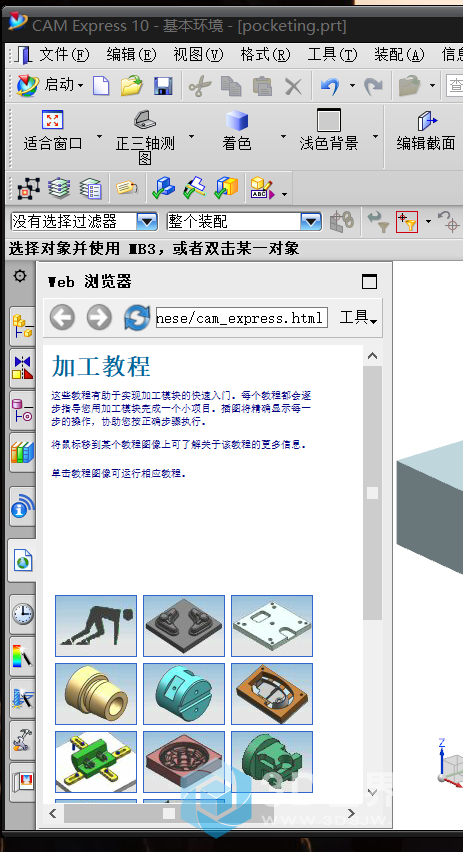
Task: Open the Constraint Navigator sidebar tab
Action: point(22,368)
